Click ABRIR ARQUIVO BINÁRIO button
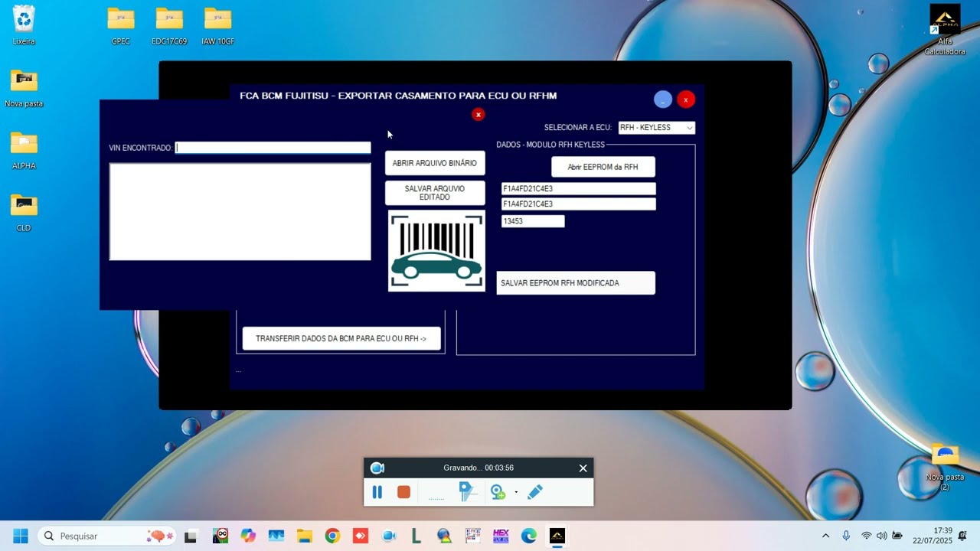 [435, 163]
